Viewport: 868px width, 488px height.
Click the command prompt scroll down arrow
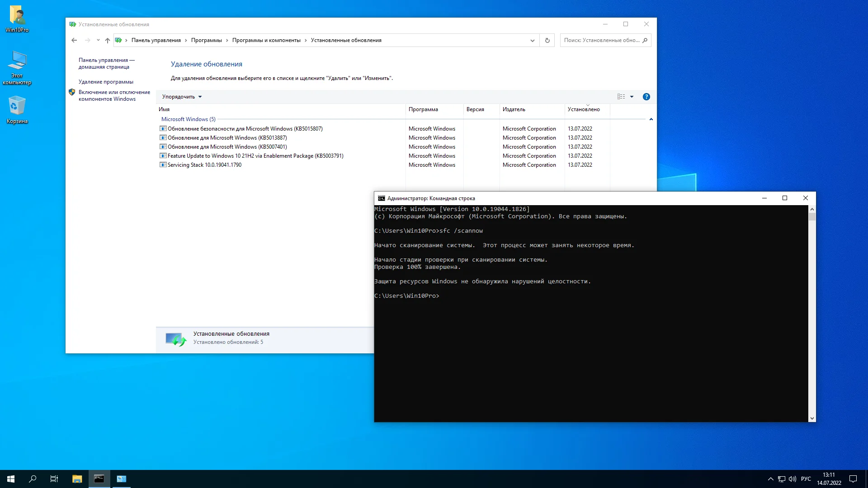click(x=812, y=418)
